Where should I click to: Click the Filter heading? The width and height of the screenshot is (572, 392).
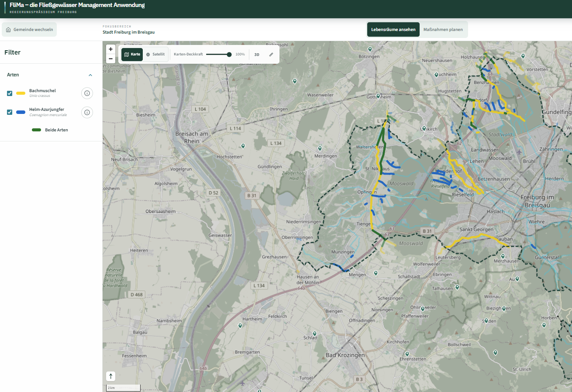point(12,52)
